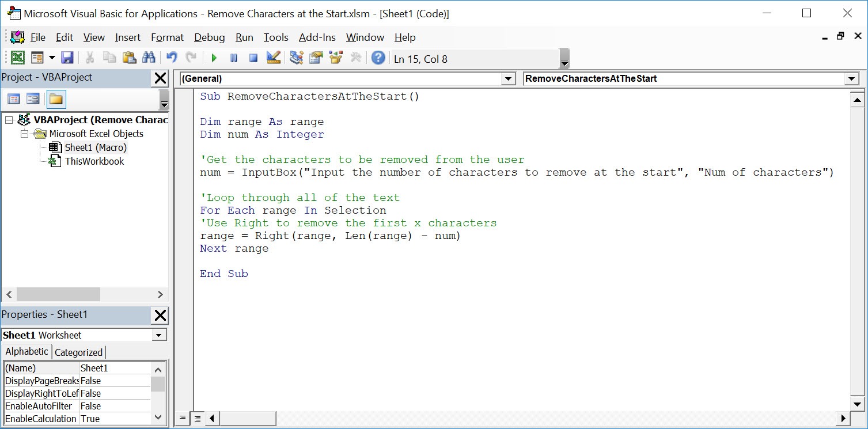Click Properties list scroll down arrow
The height and width of the screenshot is (429, 868).
pyautogui.click(x=158, y=417)
